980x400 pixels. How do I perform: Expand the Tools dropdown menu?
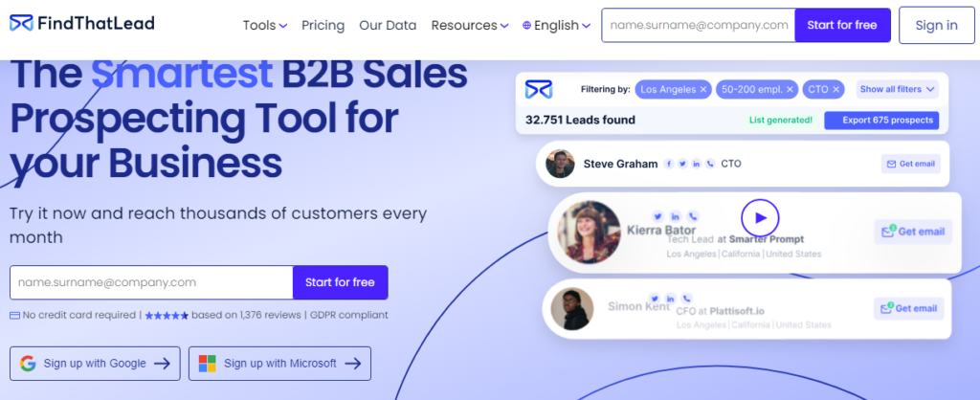coord(265,26)
